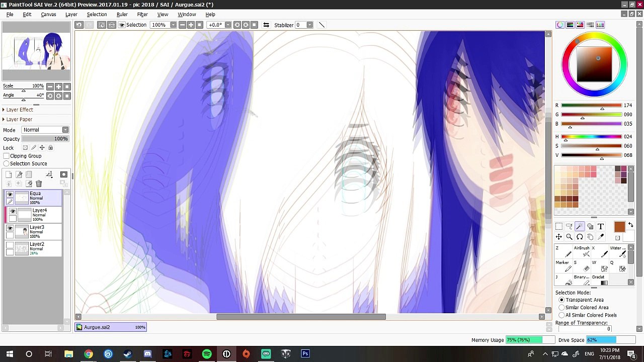Click the navigator preview thumbnail
The width and height of the screenshot is (644, 362).
pos(36,51)
